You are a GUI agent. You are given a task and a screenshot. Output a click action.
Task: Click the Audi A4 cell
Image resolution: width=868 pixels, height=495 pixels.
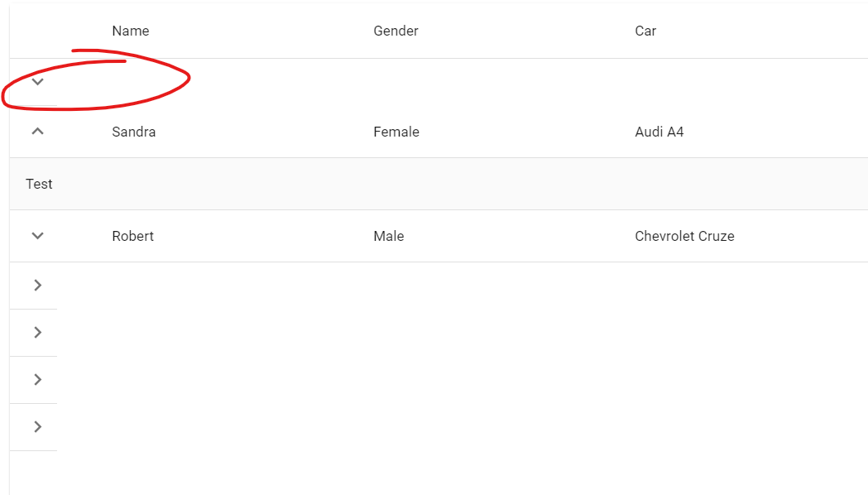tap(659, 131)
